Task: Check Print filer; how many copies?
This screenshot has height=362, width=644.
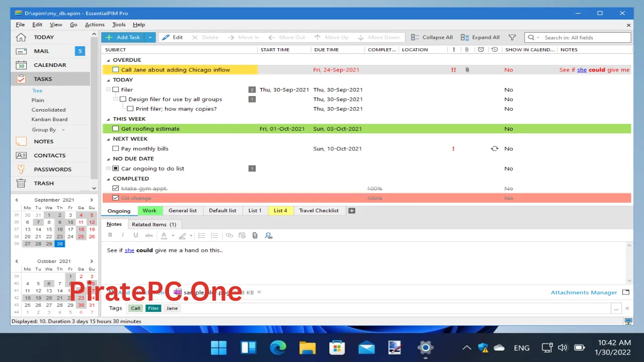Action: click(130, 109)
